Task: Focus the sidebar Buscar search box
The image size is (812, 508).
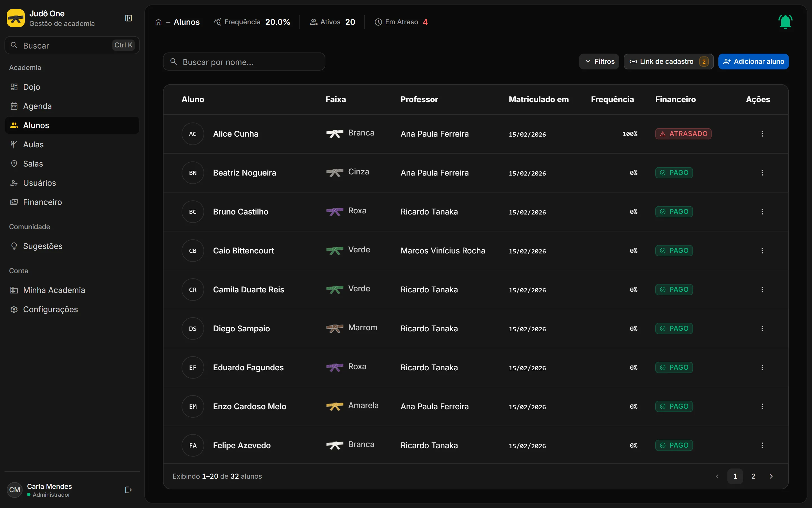Action: click(x=72, y=45)
